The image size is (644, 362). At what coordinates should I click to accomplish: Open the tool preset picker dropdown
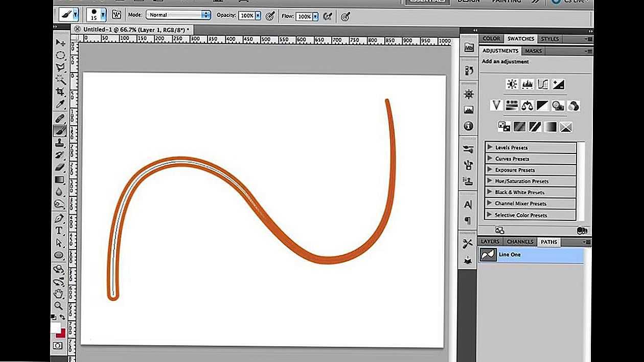76,14
